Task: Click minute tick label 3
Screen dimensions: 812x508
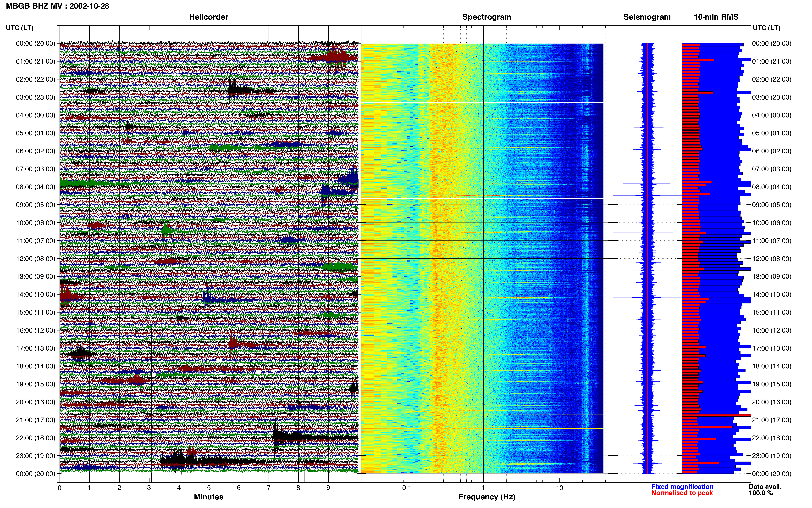Action: pos(149,487)
